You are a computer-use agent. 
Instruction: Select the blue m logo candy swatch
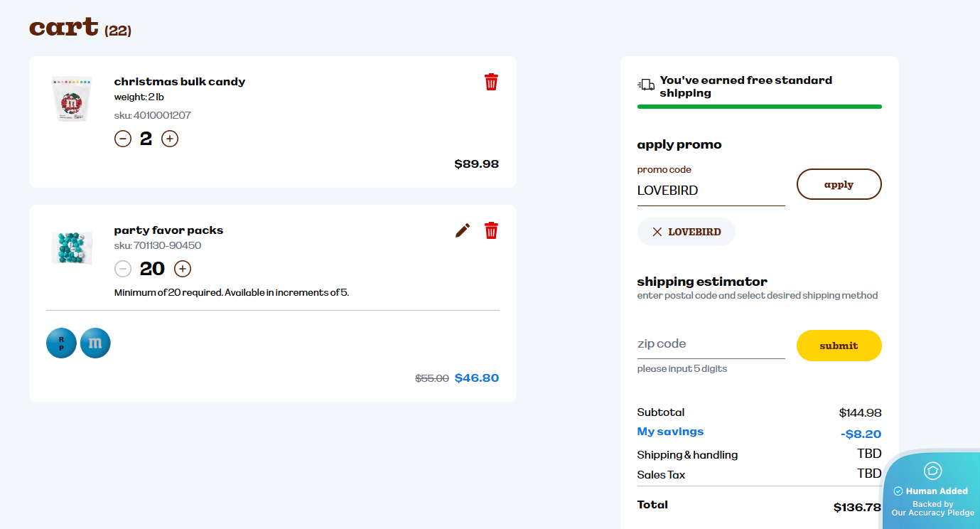(95, 343)
